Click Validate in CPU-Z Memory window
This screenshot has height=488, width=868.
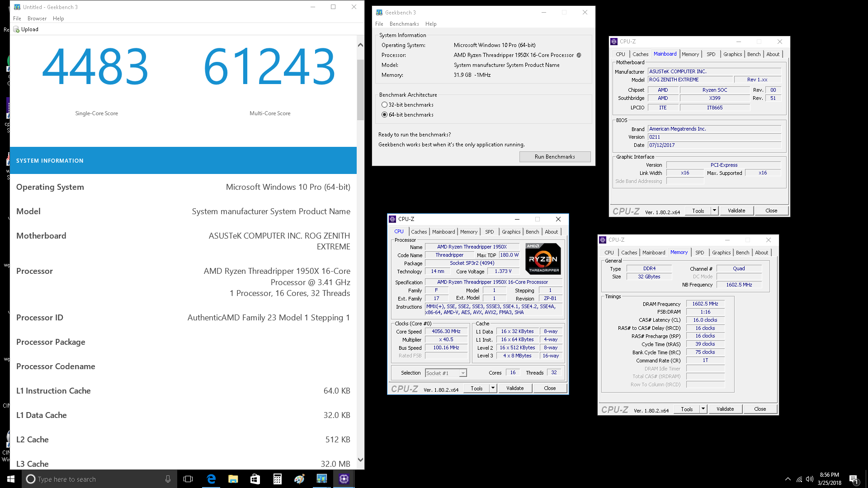click(725, 409)
